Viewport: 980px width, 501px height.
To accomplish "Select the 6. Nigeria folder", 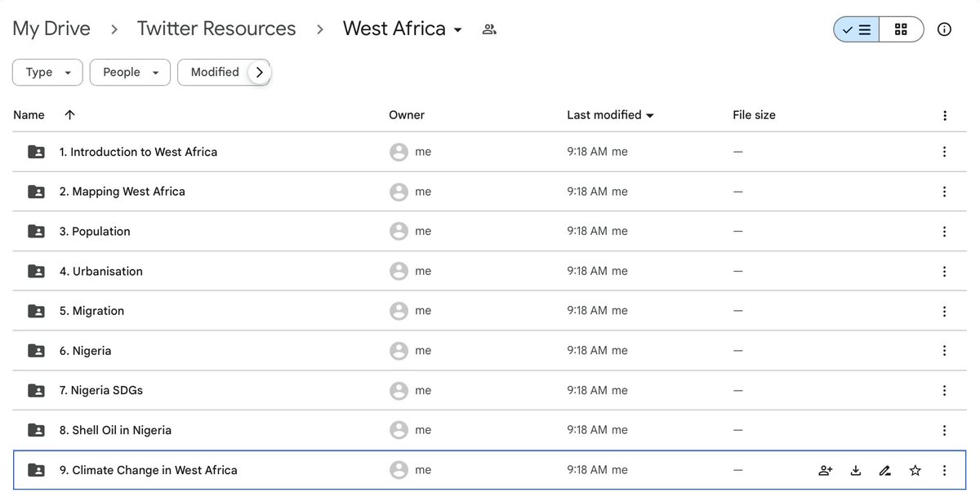I will pyautogui.click(x=489, y=351).
